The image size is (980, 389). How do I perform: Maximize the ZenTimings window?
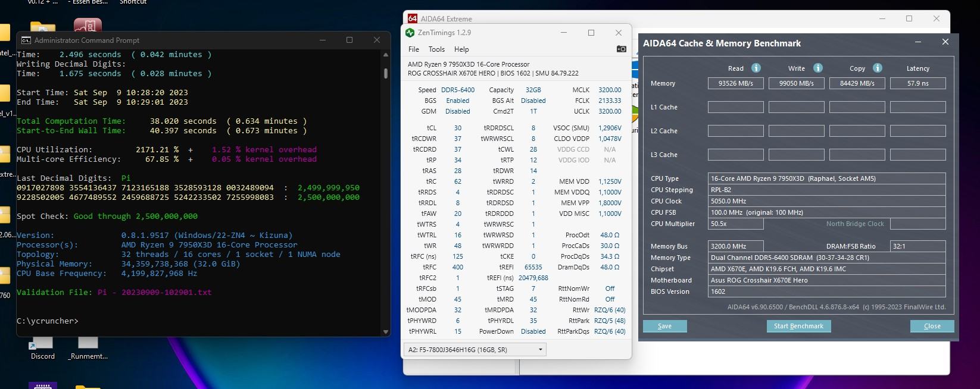tap(591, 33)
